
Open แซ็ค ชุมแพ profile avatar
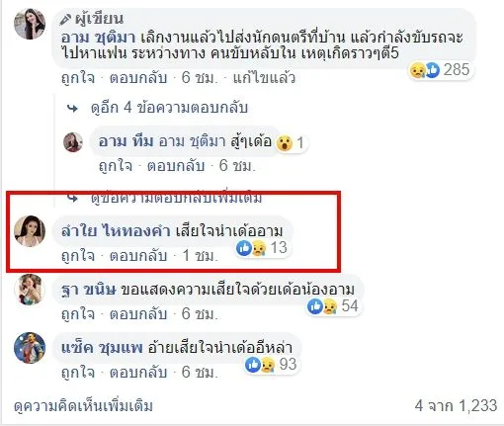point(30,348)
